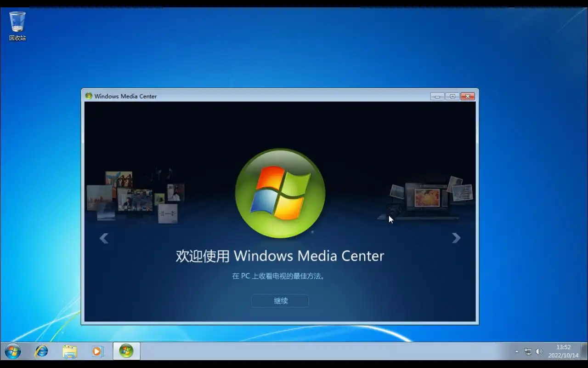The width and height of the screenshot is (588, 368).
Task: Show hidden system tray icons
Action: click(x=516, y=352)
